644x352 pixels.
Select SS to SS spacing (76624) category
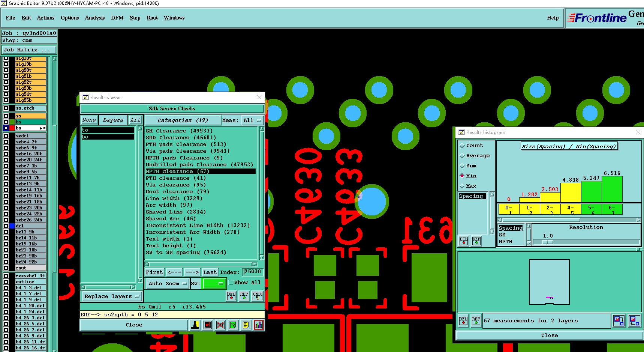point(186,253)
